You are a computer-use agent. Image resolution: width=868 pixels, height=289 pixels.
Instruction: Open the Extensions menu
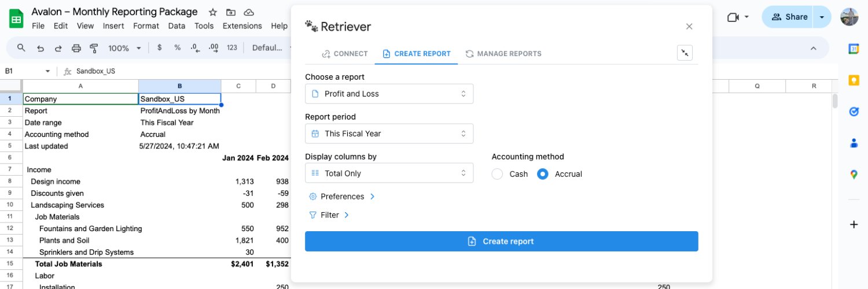point(242,26)
